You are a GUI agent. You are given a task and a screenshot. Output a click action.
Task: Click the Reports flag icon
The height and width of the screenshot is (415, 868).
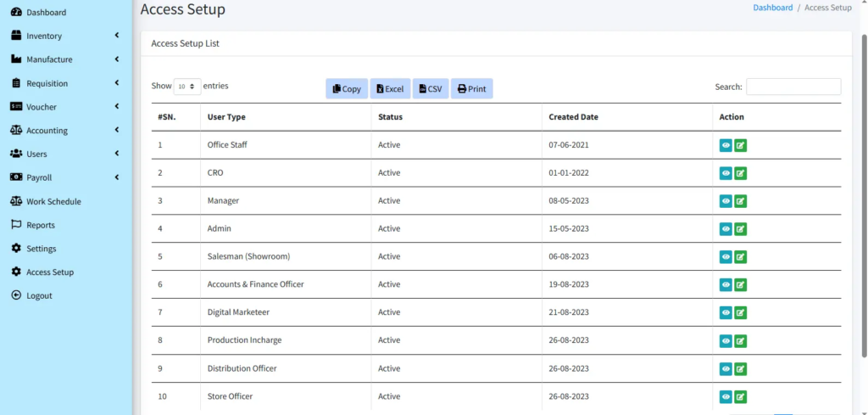click(x=16, y=225)
